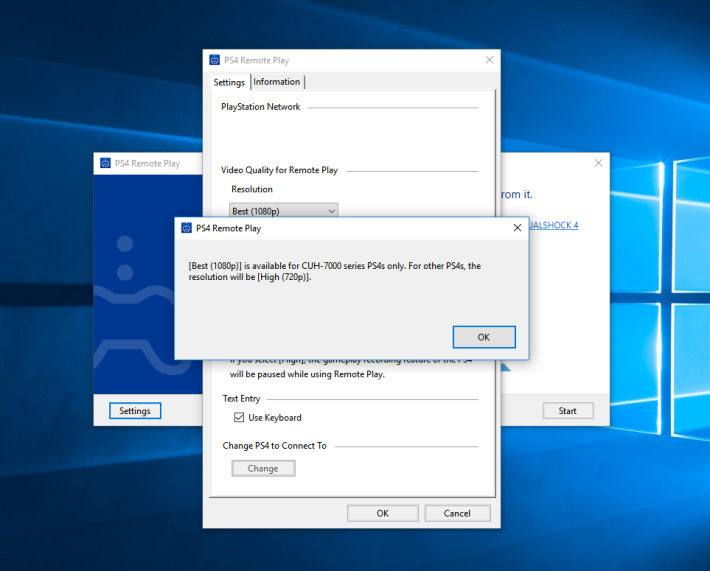
Task: Click the 'Change PS4 to Connect To' heading
Action: pos(274,446)
